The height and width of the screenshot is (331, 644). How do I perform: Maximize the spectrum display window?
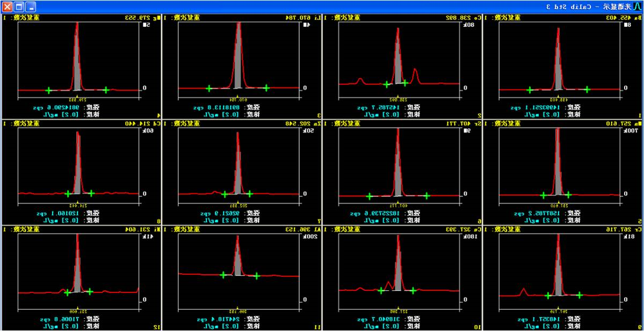point(18,6)
